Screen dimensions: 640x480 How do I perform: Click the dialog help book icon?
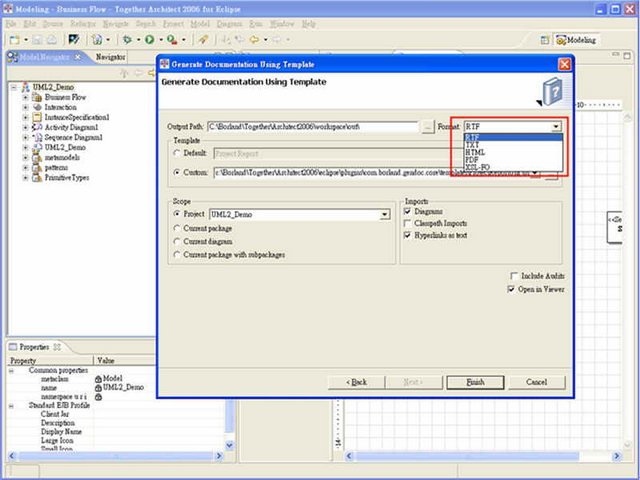[x=551, y=91]
